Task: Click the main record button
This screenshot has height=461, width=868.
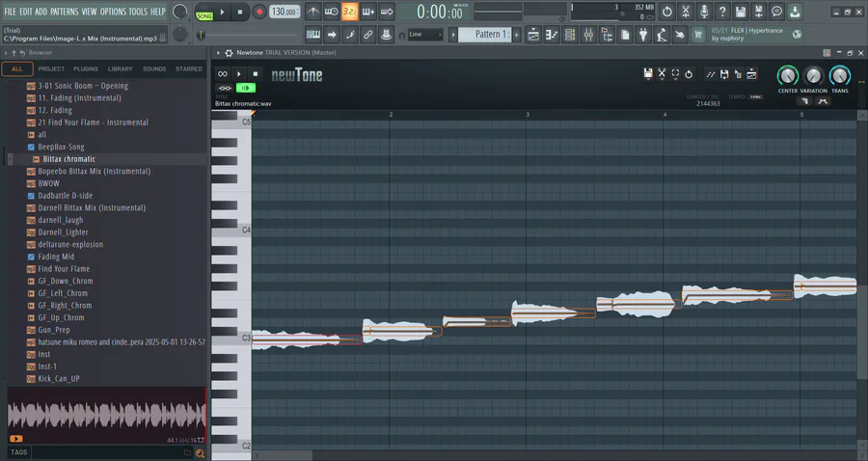Action: pos(258,12)
